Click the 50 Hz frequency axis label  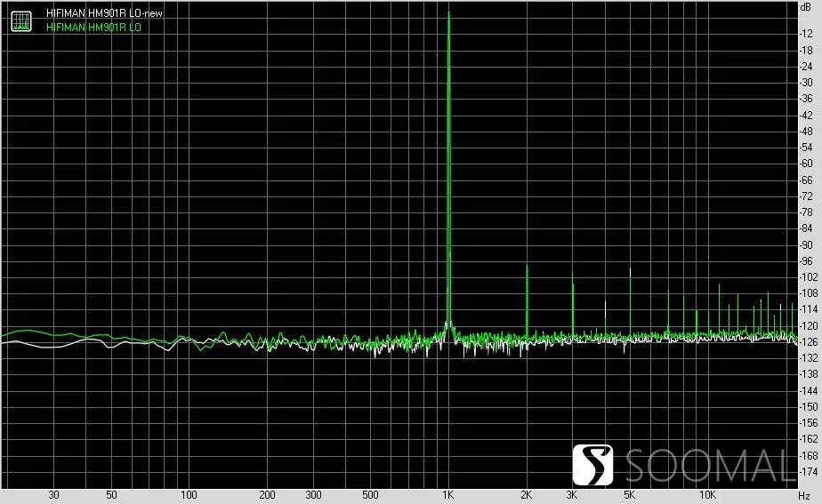coord(111,494)
